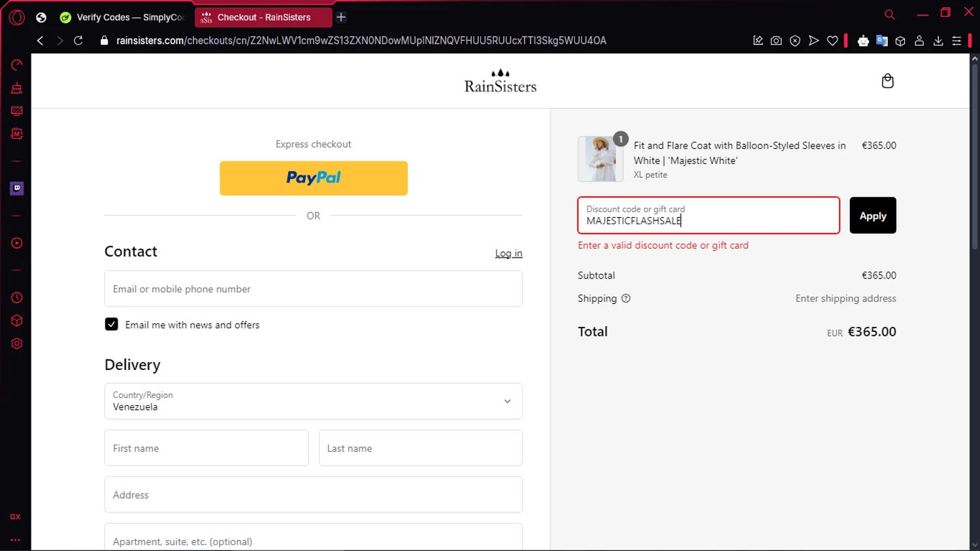Open Settings gear in sidebar

[17, 344]
